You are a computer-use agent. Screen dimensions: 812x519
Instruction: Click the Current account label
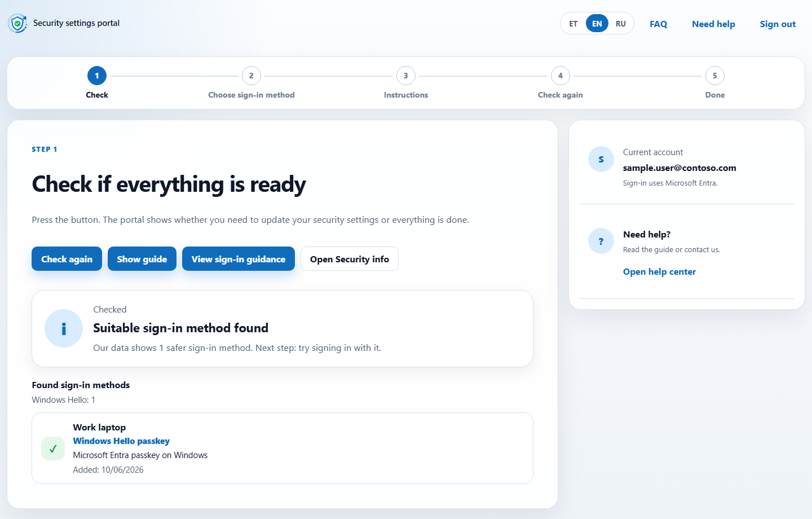click(653, 152)
